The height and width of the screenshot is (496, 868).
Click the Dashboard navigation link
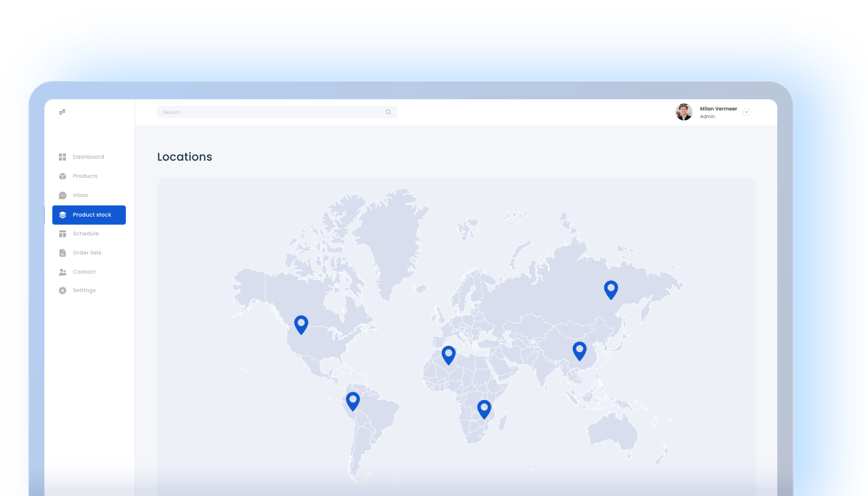click(88, 157)
